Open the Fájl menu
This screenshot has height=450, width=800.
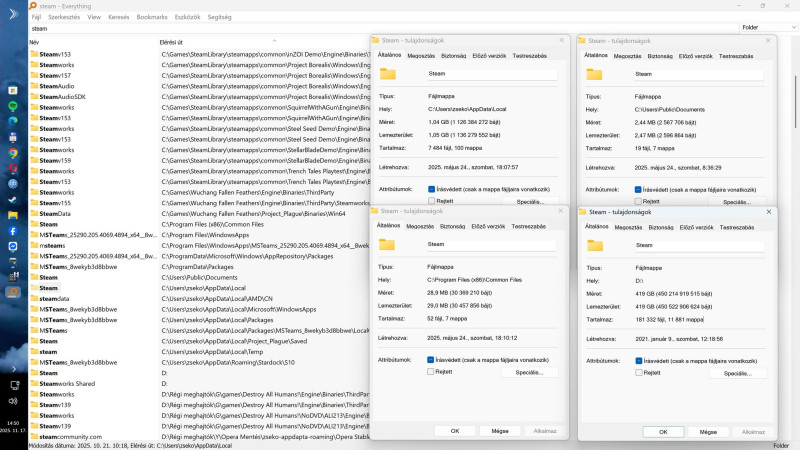tap(36, 17)
